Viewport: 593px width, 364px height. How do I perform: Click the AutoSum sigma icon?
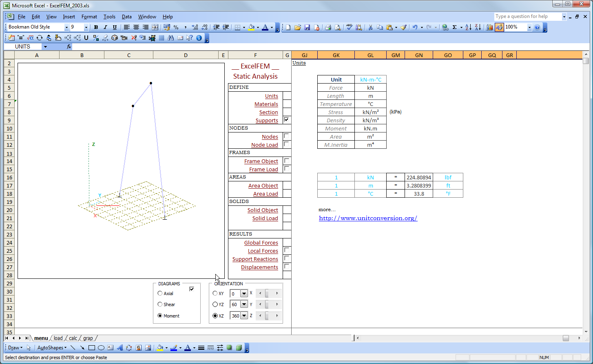(x=454, y=27)
